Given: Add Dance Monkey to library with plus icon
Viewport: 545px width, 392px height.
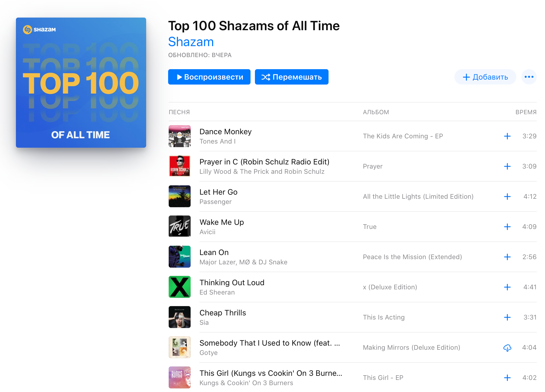Looking at the screenshot, I should [x=507, y=136].
